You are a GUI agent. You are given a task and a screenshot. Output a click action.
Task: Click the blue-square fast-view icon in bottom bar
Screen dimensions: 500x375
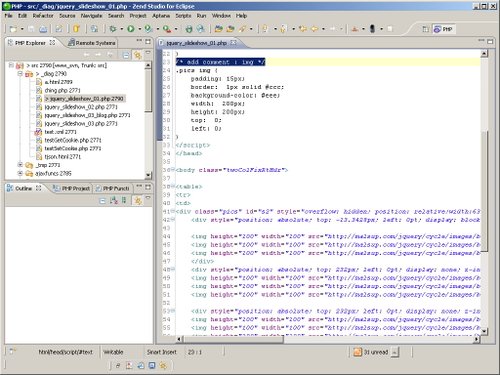point(152,366)
